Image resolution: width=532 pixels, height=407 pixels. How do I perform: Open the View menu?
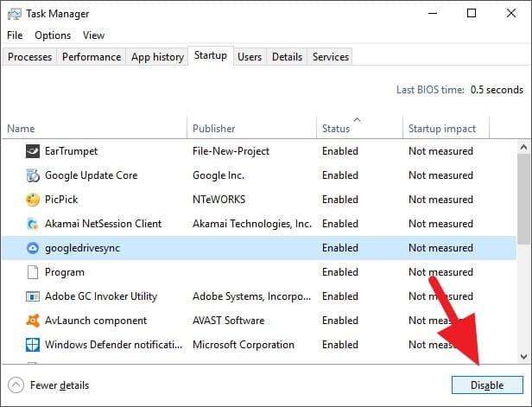(x=93, y=35)
